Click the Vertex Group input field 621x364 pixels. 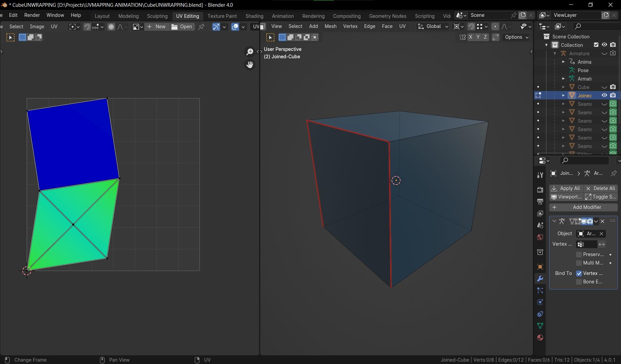(587, 244)
